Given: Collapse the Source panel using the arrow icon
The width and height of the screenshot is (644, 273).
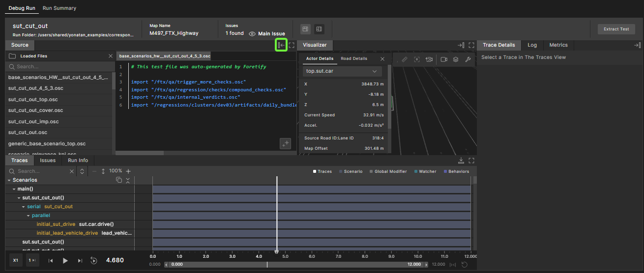Looking at the screenshot, I should (281, 45).
